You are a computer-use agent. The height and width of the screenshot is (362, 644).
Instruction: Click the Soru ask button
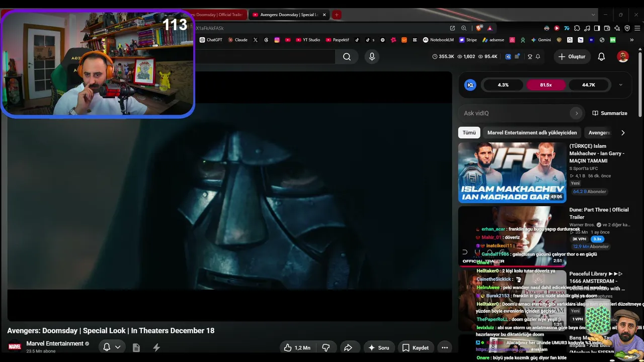point(378,347)
